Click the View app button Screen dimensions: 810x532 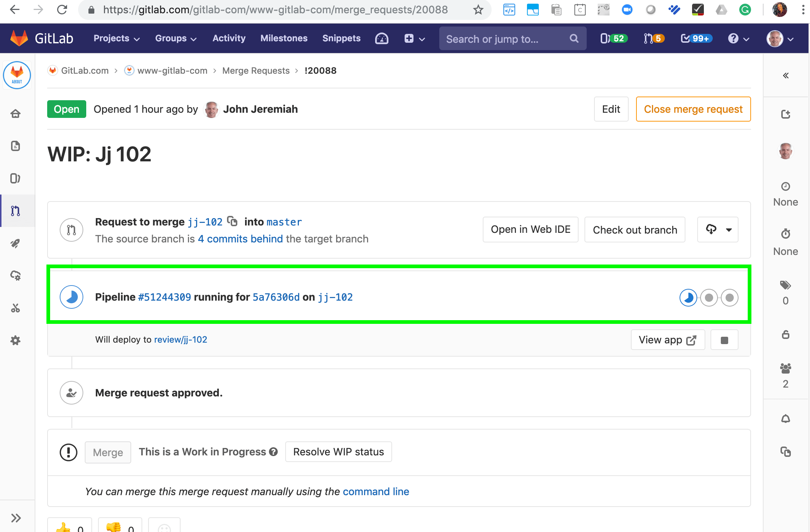coord(668,340)
